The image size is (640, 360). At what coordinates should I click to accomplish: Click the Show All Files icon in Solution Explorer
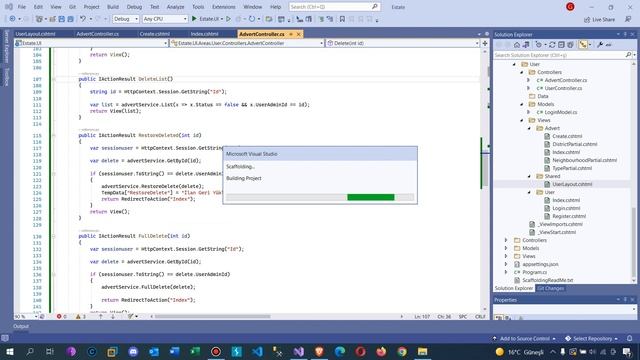tap(570, 45)
